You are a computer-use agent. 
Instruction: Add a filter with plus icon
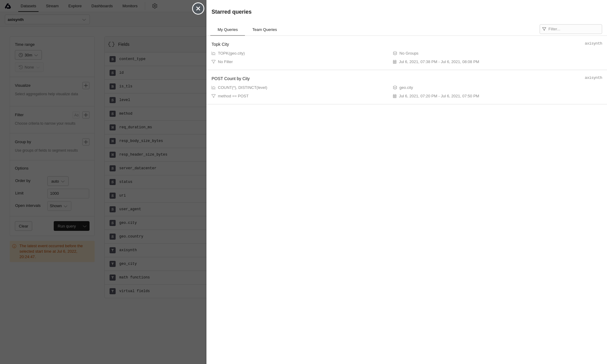(x=86, y=115)
